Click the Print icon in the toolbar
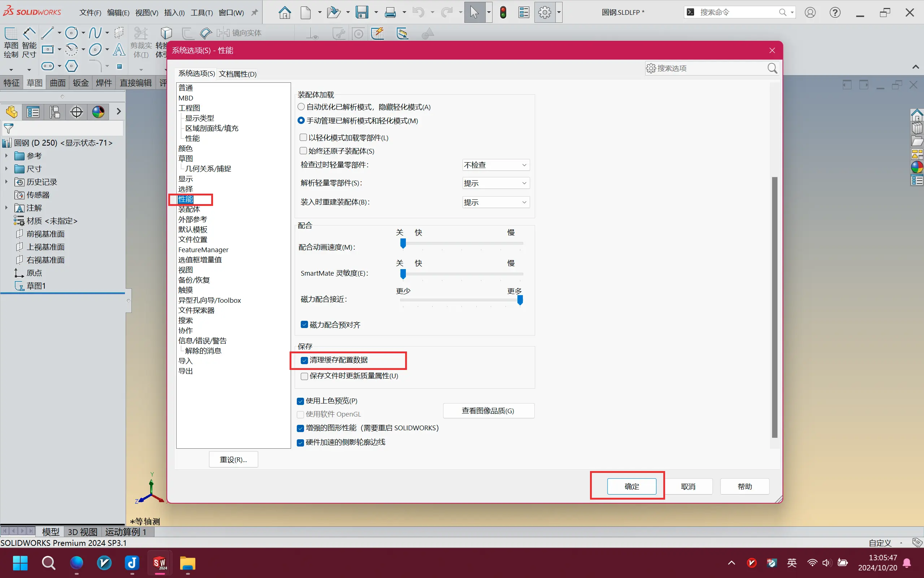The width and height of the screenshot is (924, 578). pyautogui.click(x=390, y=13)
